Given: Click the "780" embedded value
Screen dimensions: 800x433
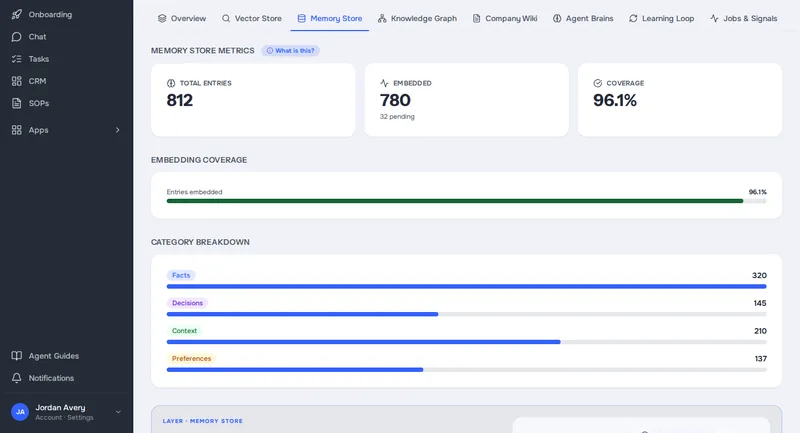Looking at the screenshot, I should [395, 100].
